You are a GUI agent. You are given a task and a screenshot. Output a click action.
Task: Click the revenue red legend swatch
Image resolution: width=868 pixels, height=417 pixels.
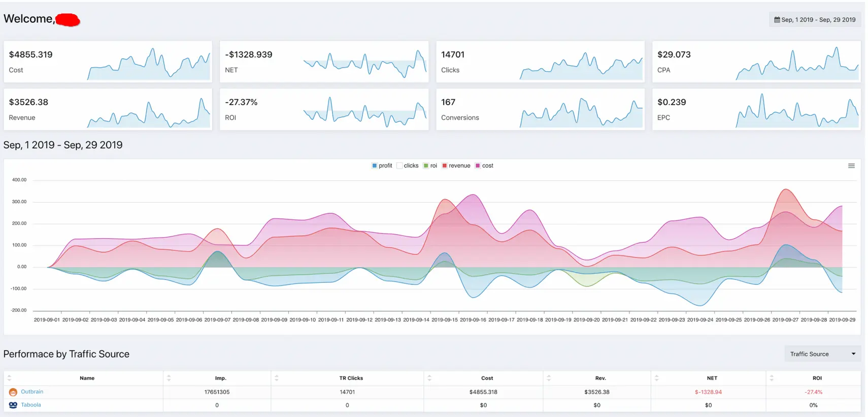[x=445, y=166]
